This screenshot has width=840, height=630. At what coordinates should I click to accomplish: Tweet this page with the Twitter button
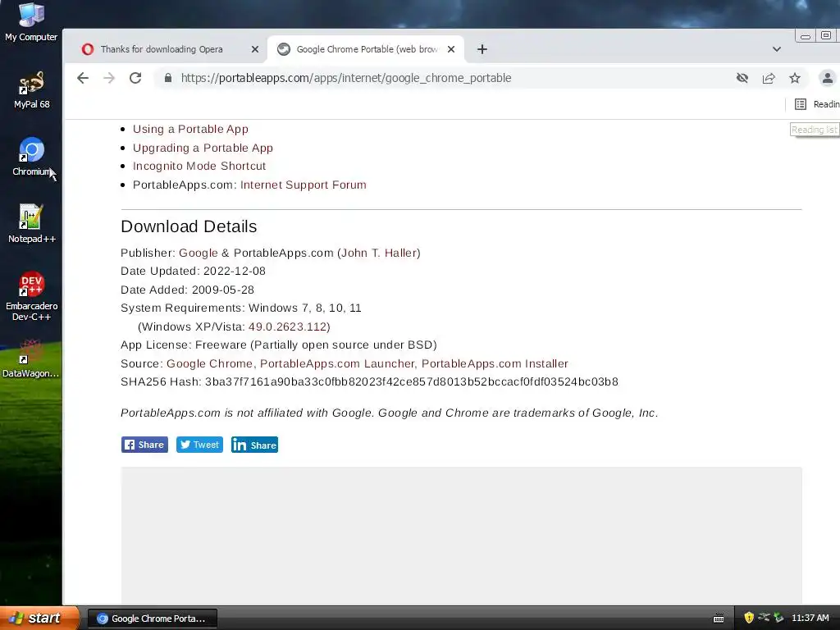(x=199, y=445)
